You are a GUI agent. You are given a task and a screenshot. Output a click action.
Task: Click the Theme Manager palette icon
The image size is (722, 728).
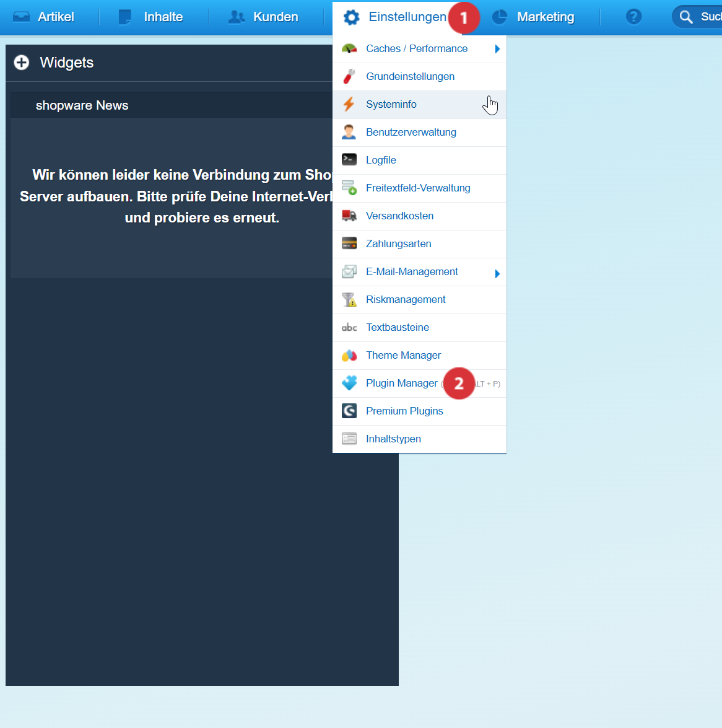[x=349, y=355]
